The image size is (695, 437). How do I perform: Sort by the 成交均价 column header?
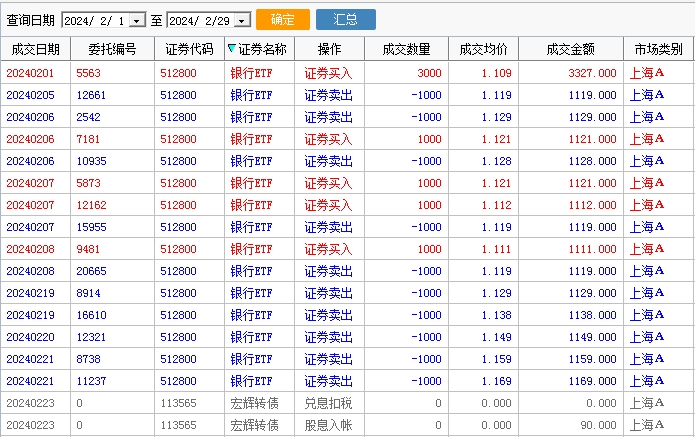pyautogui.click(x=483, y=49)
